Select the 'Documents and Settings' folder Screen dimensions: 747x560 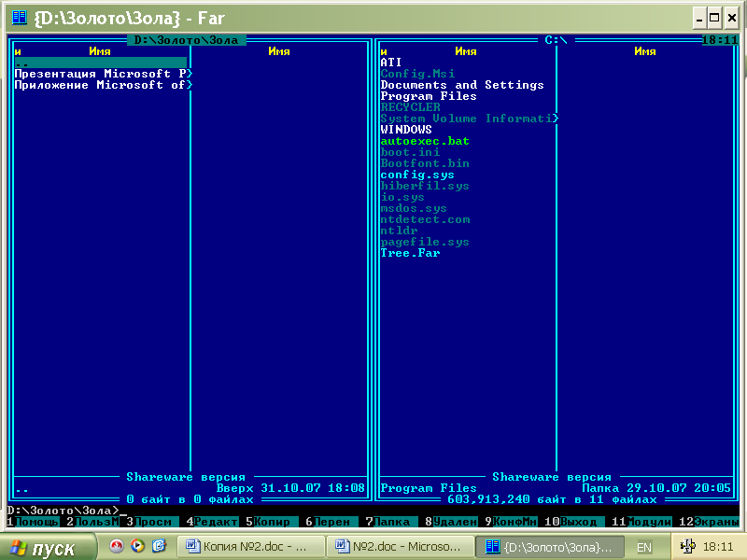pyautogui.click(x=462, y=85)
